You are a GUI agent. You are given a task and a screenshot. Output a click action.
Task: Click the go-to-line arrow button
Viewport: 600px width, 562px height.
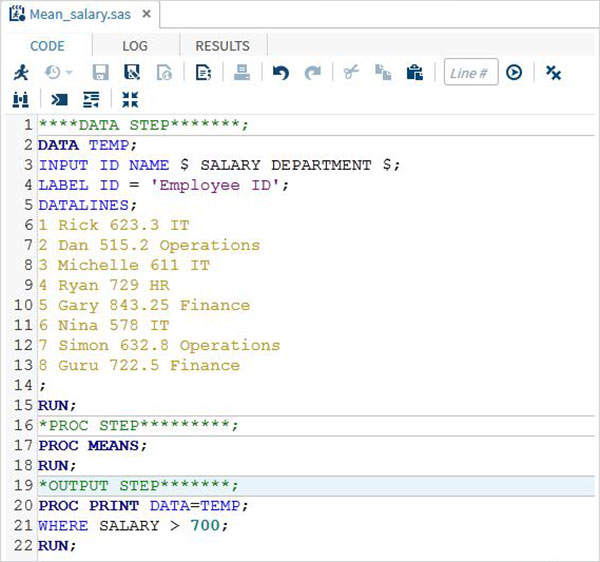[x=514, y=73]
